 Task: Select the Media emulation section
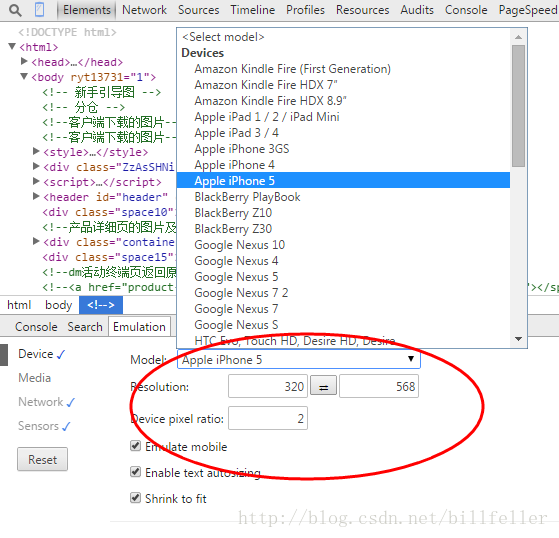(x=35, y=378)
